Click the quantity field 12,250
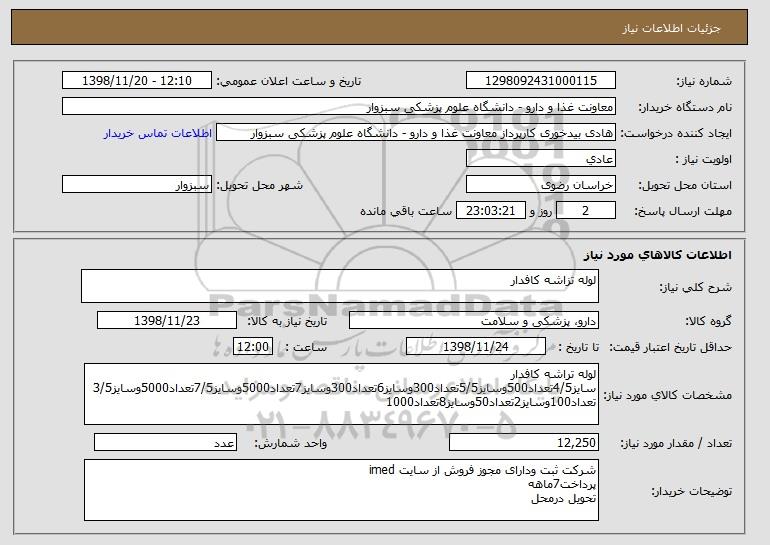Screen dimensions: 770x545 (x=524, y=442)
